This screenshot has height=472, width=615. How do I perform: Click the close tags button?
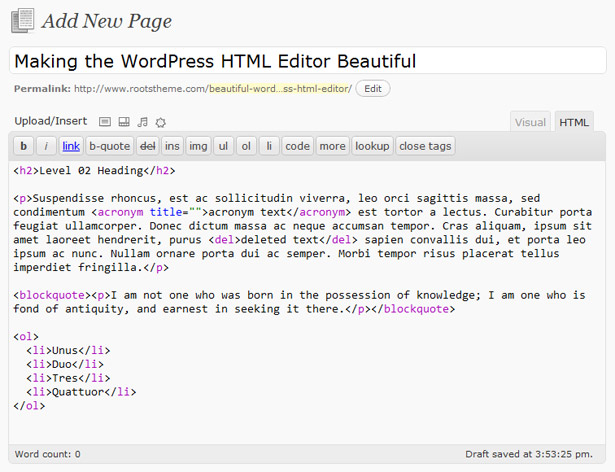point(425,146)
